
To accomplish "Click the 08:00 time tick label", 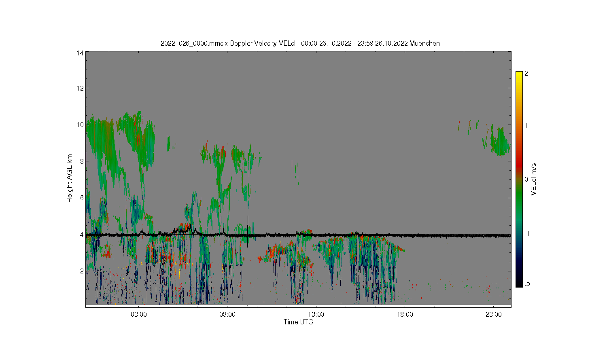I will click(227, 314).
